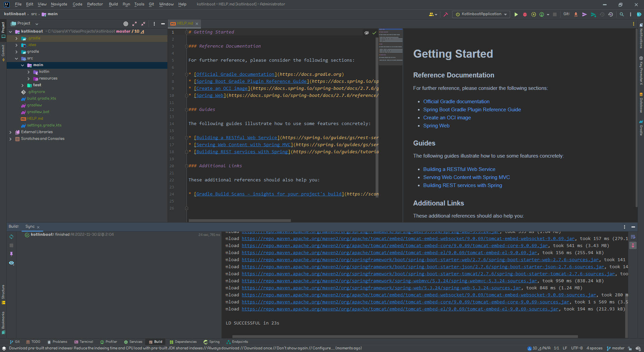Open tomcat-embed-websocket-9.0.69.jar URL in Build output
This screenshot has width=644, height=352.
(408, 239)
